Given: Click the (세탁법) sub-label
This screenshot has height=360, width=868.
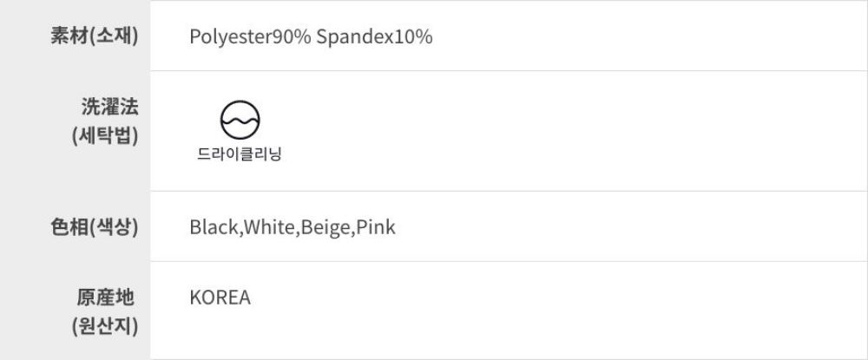Looking at the screenshot, I should tap(104, 136).
